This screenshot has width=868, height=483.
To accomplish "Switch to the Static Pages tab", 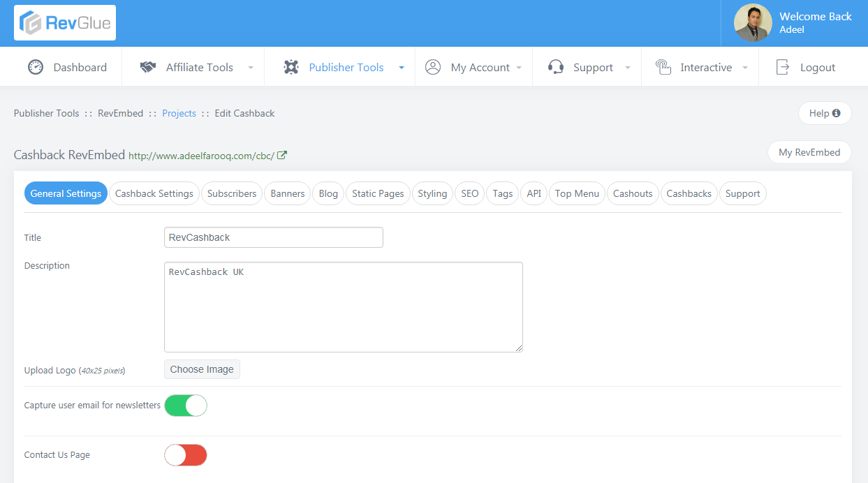I will [x=378, y=193].
